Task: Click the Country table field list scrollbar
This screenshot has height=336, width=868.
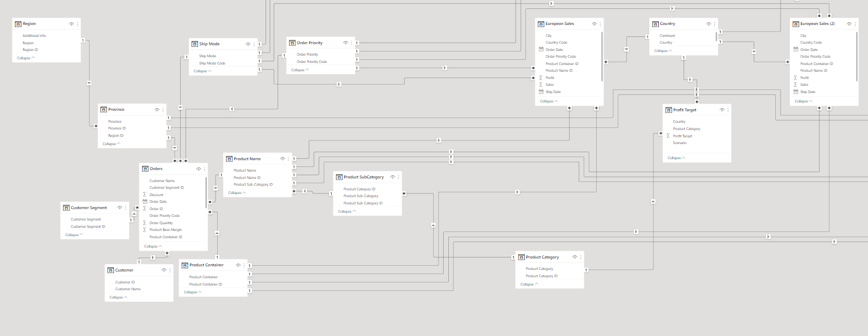Action: 717,36
